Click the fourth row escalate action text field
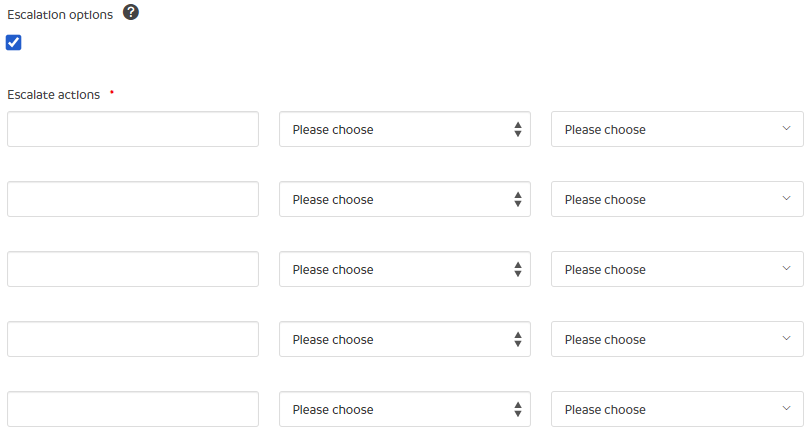 pos(133,339)
